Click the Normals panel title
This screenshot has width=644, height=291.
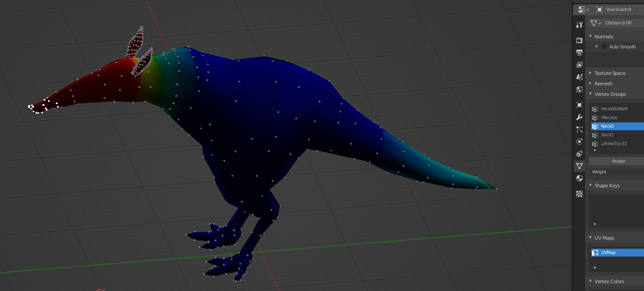pyautogui.click(x=604, y=37)
